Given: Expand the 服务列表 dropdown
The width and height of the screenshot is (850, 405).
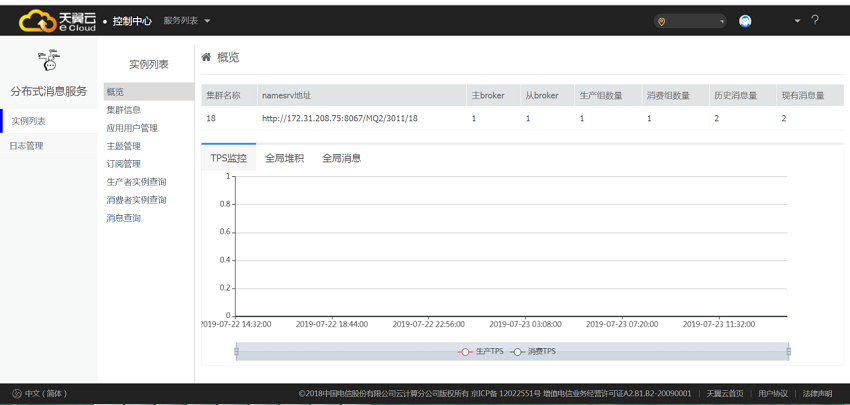Looking at the screenshot, I should (x=187, y=21).
